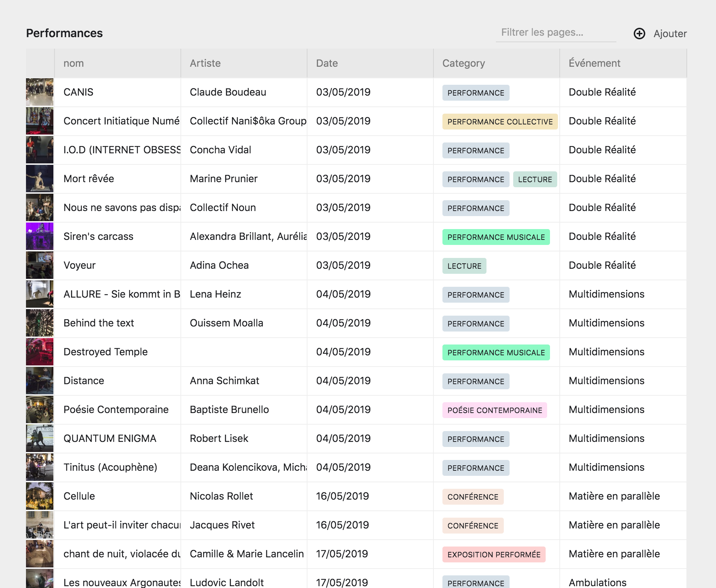
Task: Open the "nom" column header options
Action: pyautogui.click(x=74, y=63)
